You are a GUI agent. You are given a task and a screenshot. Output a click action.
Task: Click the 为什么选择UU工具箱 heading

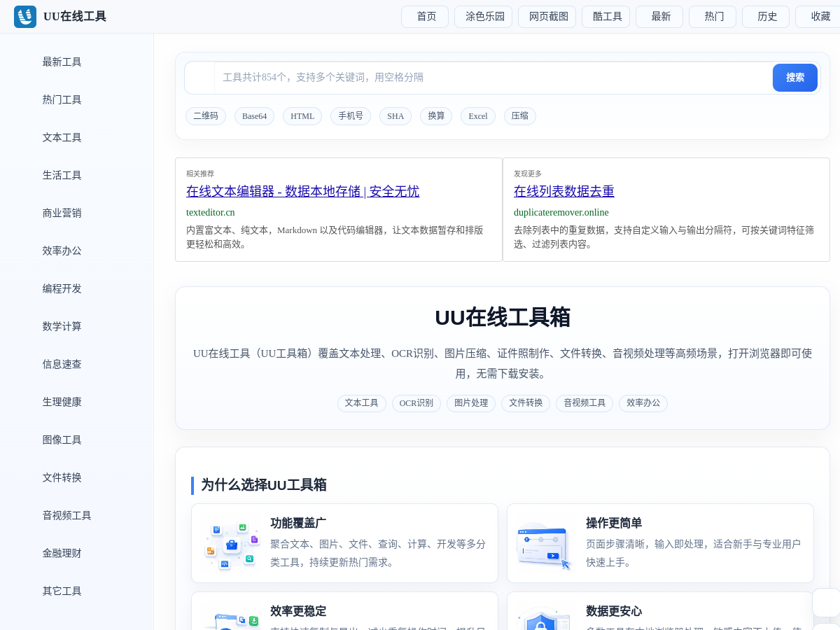click(264, 485)
